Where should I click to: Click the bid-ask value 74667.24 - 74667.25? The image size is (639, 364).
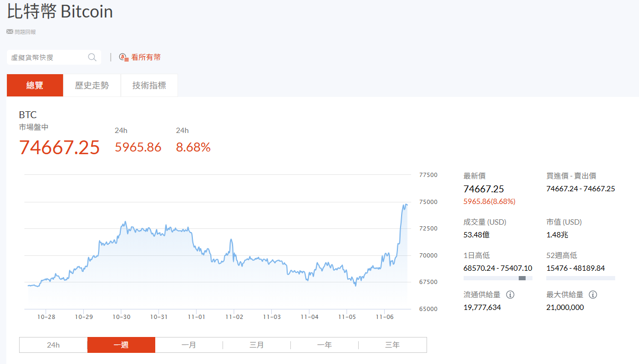coord(581,189)
